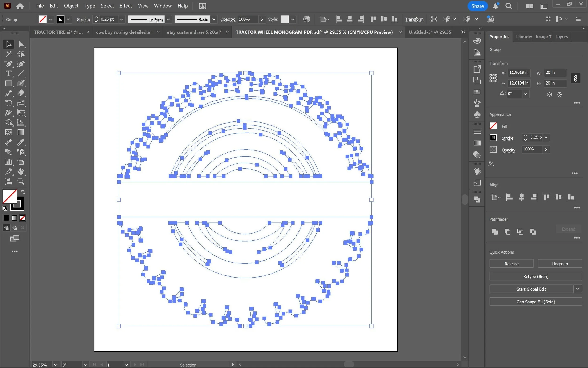
Task: Choose the Eyedropper tool
Action: point(21,142)
